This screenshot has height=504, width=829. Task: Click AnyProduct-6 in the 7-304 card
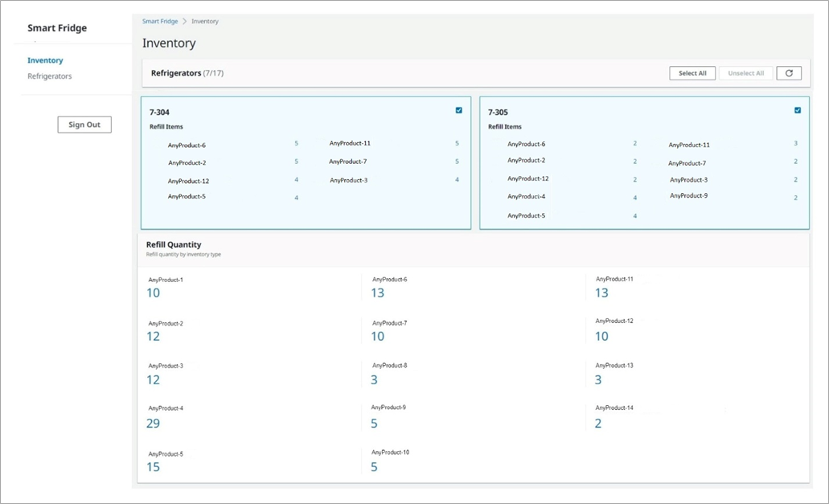pyautogui.click(x=187, y=145)
